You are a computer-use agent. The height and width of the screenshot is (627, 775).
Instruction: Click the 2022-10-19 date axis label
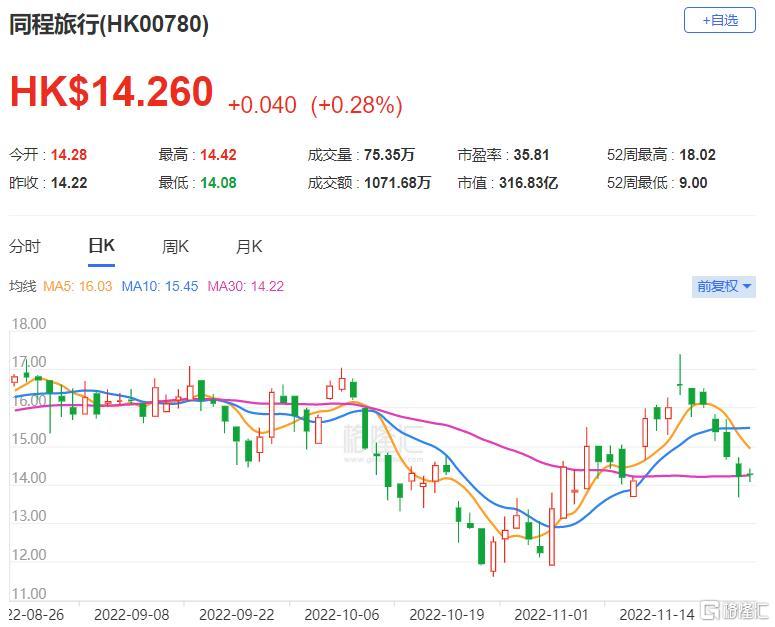447,615
